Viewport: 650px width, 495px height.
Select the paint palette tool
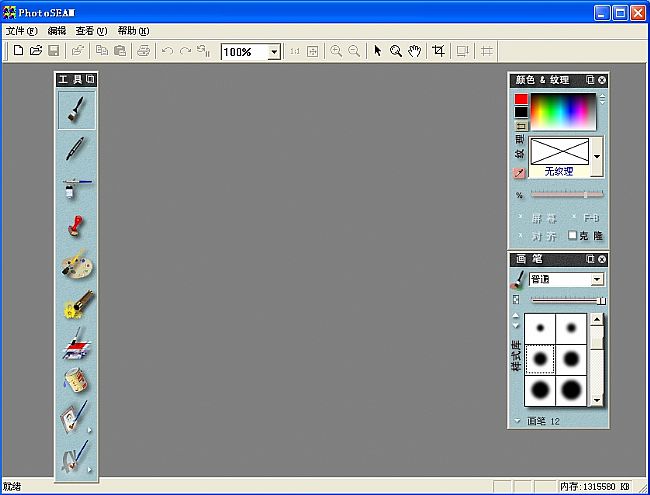[77, 264]
